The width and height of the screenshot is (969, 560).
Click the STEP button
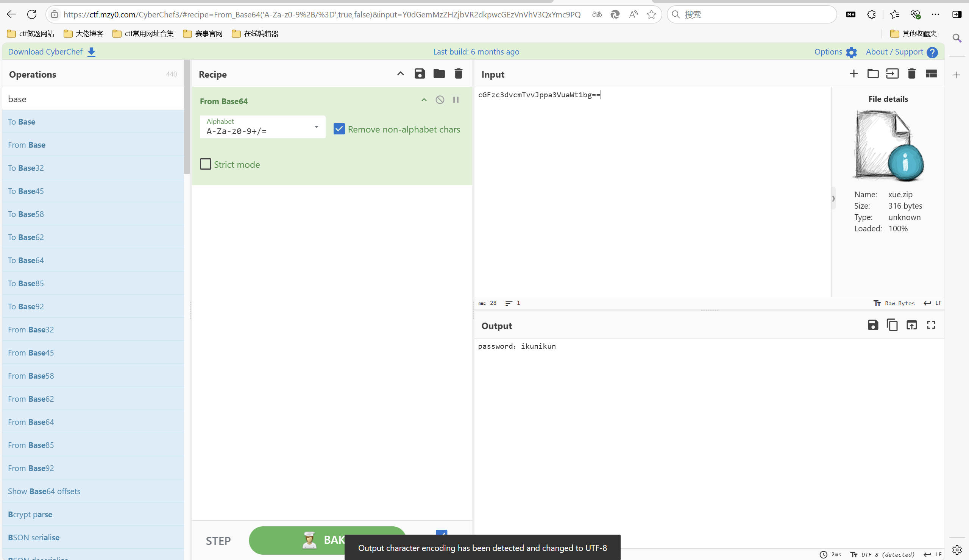[x=218, y=540]
